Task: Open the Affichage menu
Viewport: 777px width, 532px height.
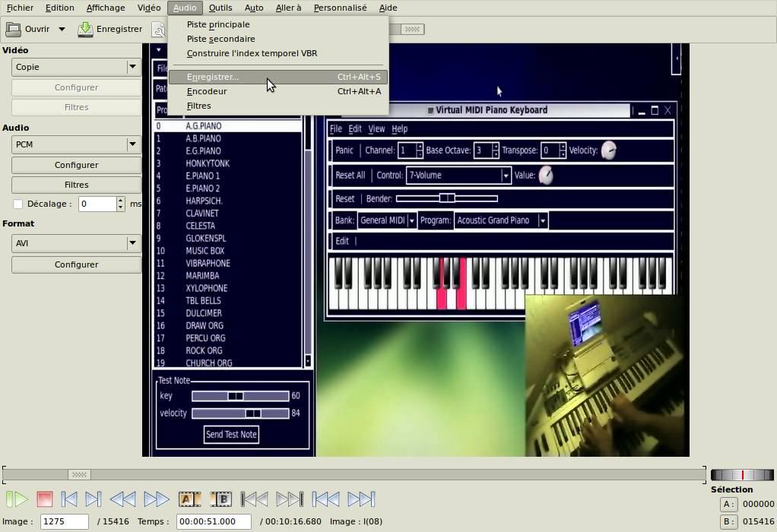Action: click(106, 8)
